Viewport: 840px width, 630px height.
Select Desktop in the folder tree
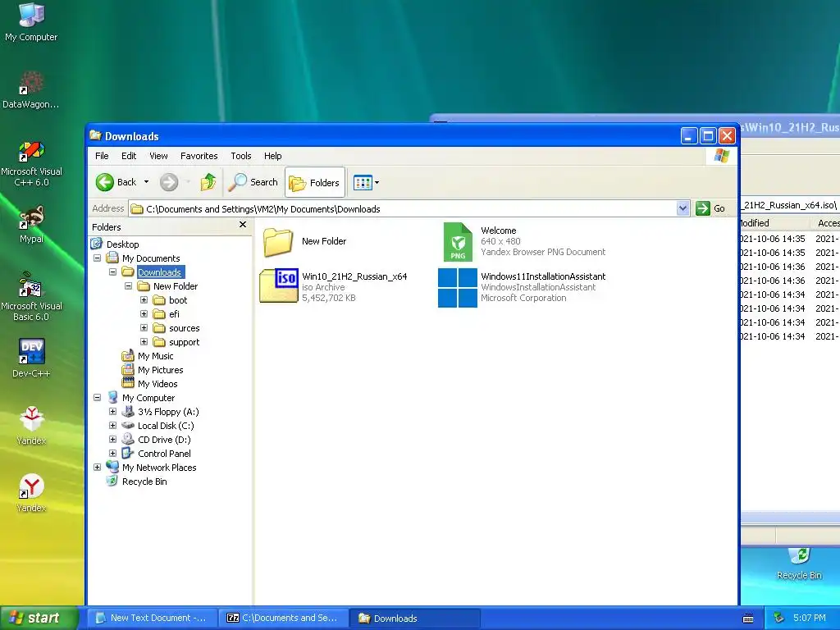(x=122, y=244)
